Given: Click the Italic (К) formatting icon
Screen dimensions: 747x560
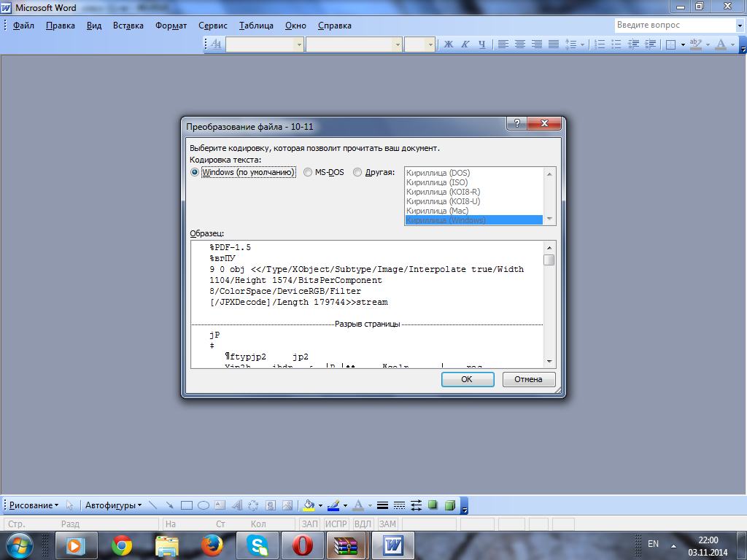Looking at the screenshot, I should 465,44.
